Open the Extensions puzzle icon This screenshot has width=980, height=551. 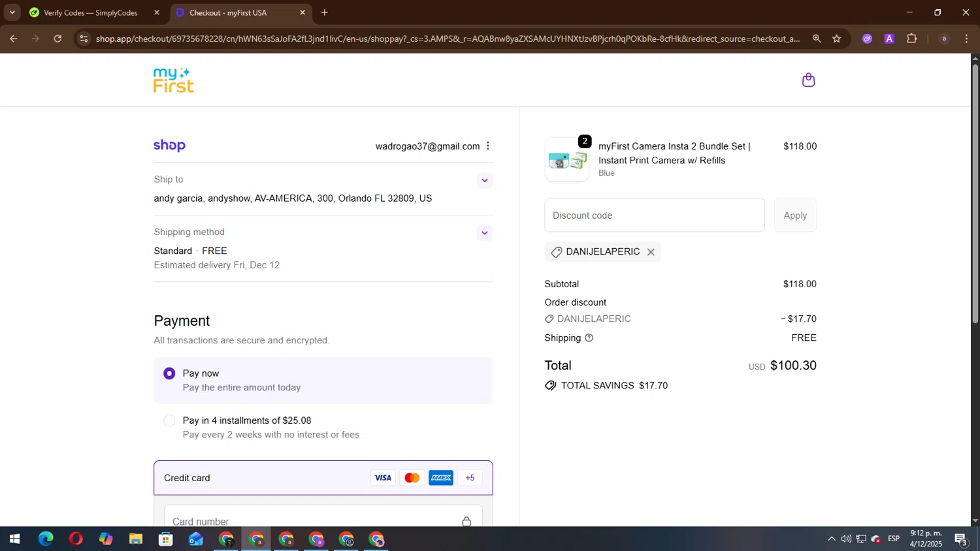912,39
